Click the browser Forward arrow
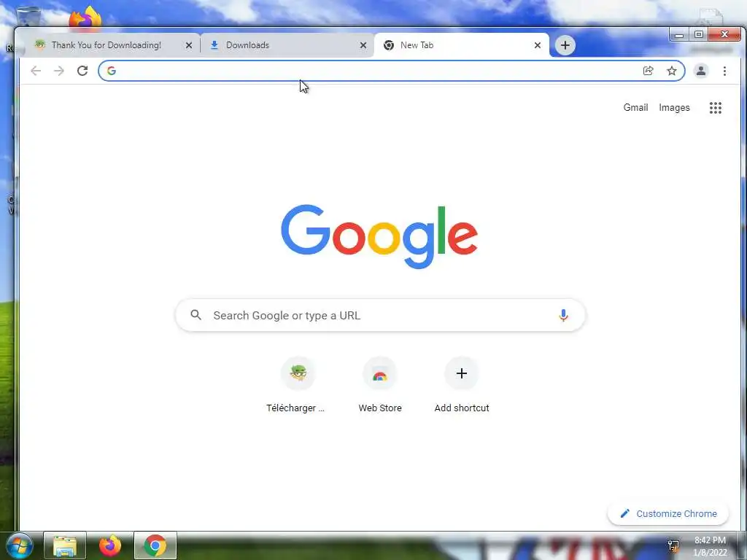The width and height of the screenshot is (747, 560). [59, 71]
